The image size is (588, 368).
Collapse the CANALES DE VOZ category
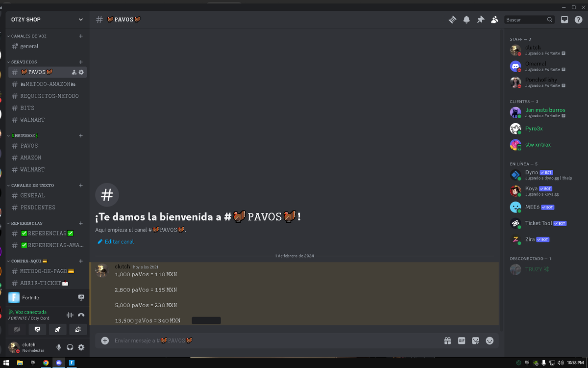point(29,36)
